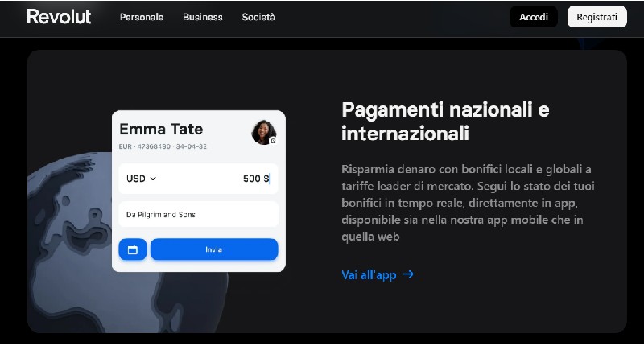Click the Da Pilgrim and Sons field
Viewport: 644px width, 346px height.
coord(198,214)
